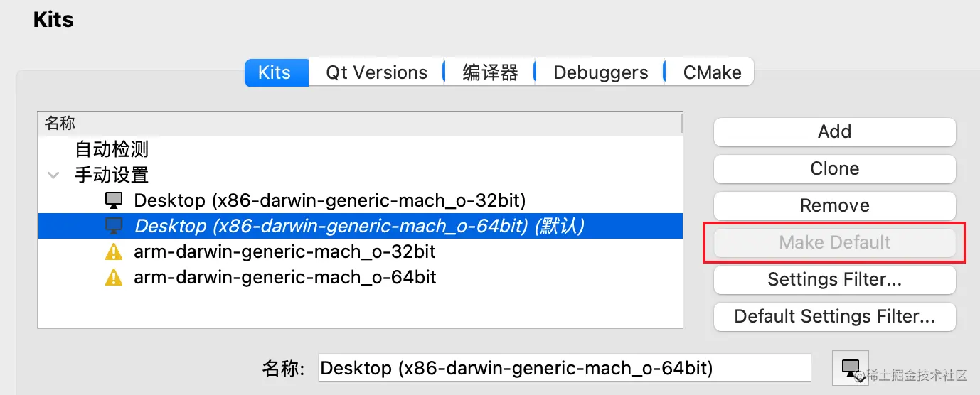Click warning icon beside arm-darwin 32bit kit

click(114, 251)
